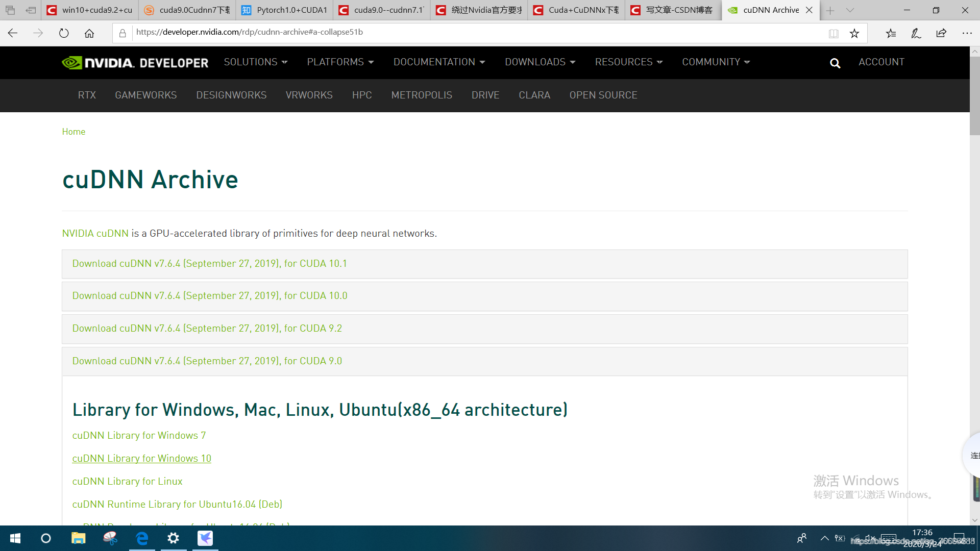Viewport: 980px width, 551px height.
Task: Open Windows Start menu
Action: coord(15,538)
